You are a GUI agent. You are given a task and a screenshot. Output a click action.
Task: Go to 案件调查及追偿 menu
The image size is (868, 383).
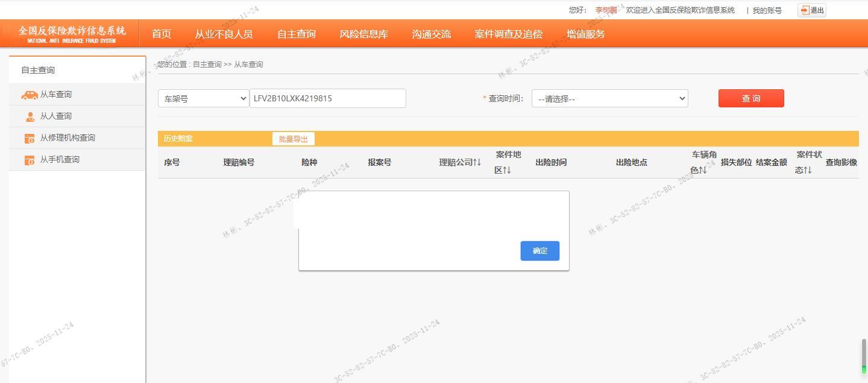tap(508, 34)
